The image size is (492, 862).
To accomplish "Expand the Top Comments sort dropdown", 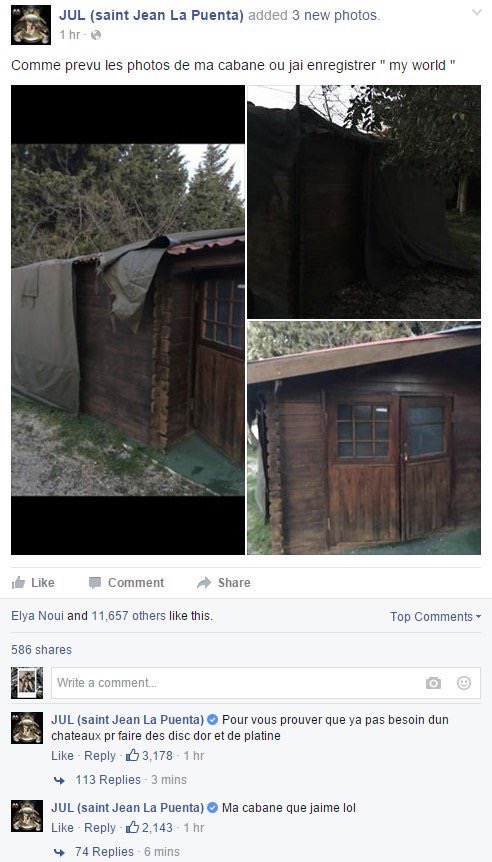I will (x=435, y=617).
